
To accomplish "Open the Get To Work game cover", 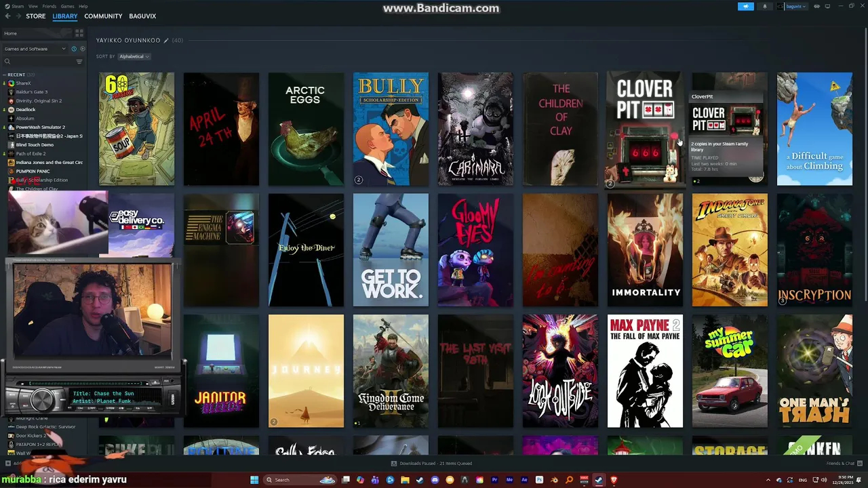I will click(x=391, y=250).
